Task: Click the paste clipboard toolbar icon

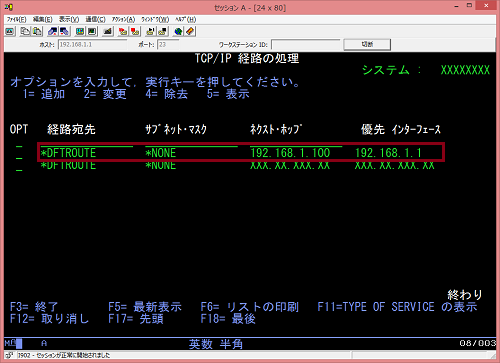Action: 37,31
